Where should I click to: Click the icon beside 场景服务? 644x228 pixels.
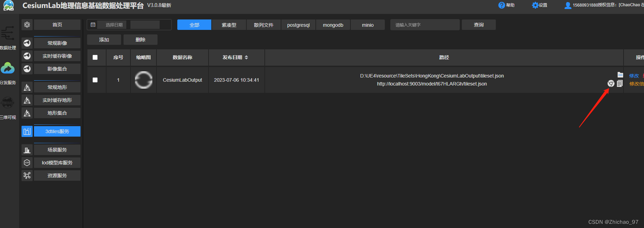(x=27, y=150)
